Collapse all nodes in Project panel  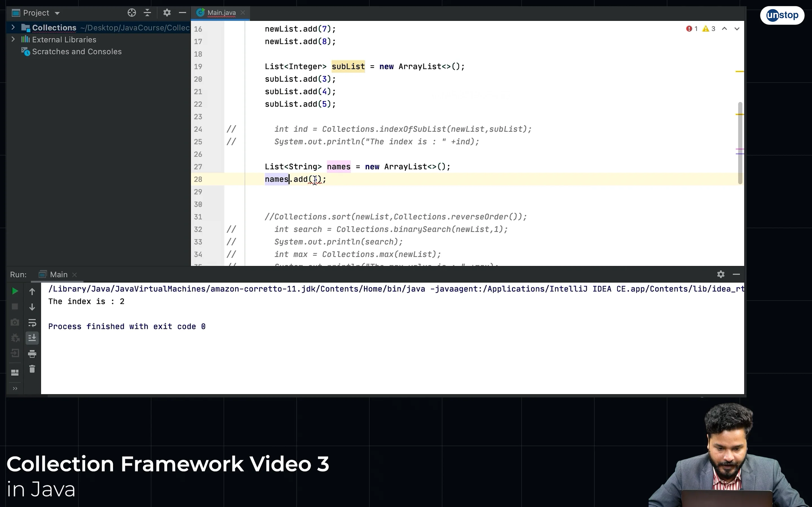click(148, 12)
